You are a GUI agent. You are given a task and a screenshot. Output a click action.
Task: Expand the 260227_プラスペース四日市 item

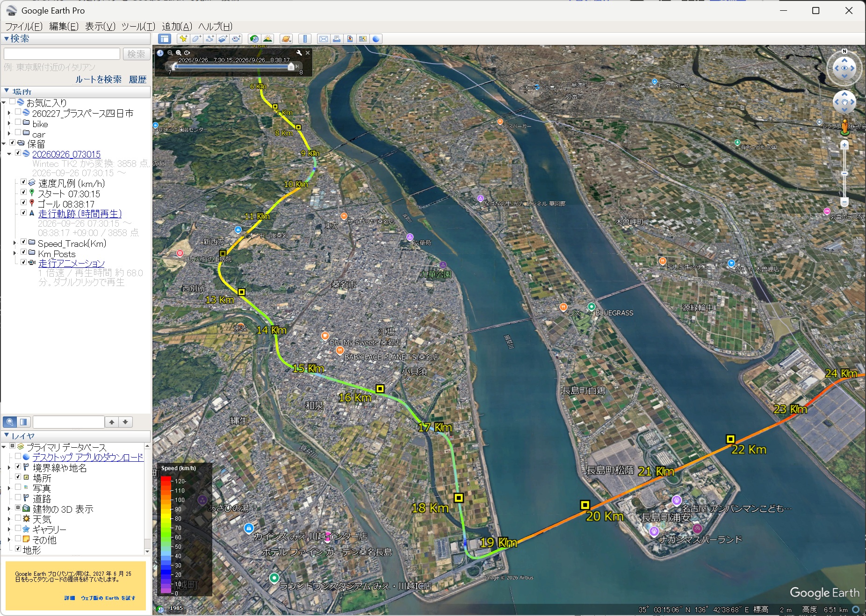pyautogui.click(x=9, y=113)
